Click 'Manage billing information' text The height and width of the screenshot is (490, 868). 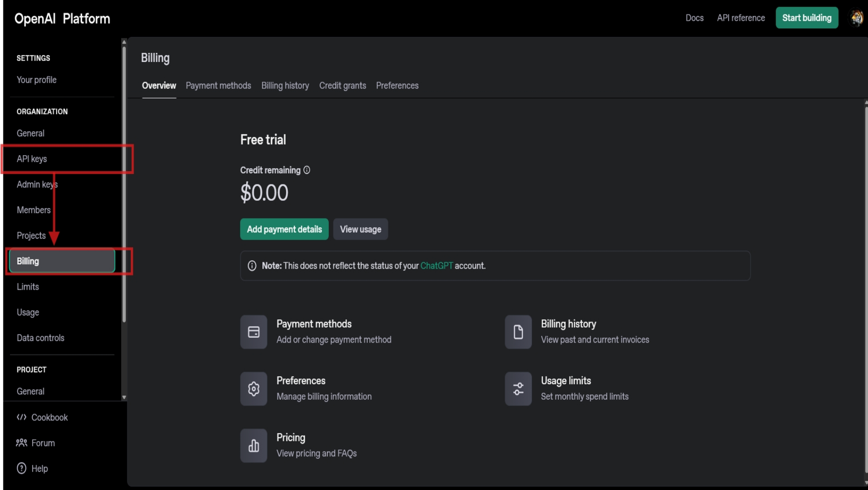324,396
